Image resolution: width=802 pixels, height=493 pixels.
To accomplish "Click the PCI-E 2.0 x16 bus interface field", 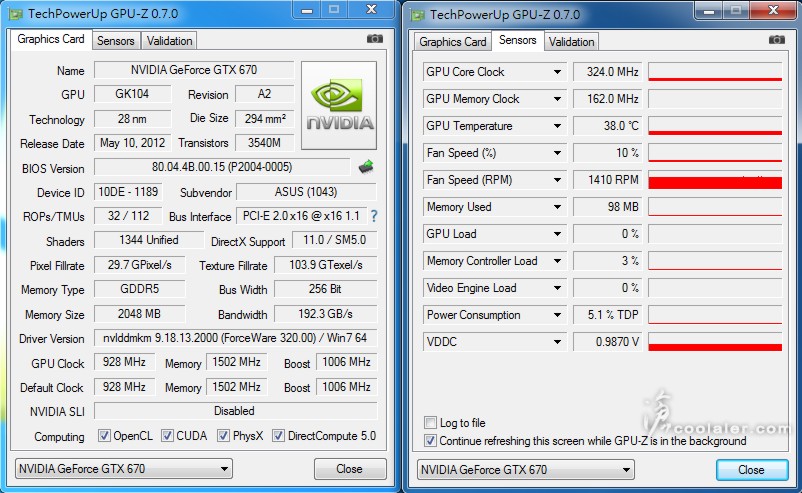I will point(302,216).
